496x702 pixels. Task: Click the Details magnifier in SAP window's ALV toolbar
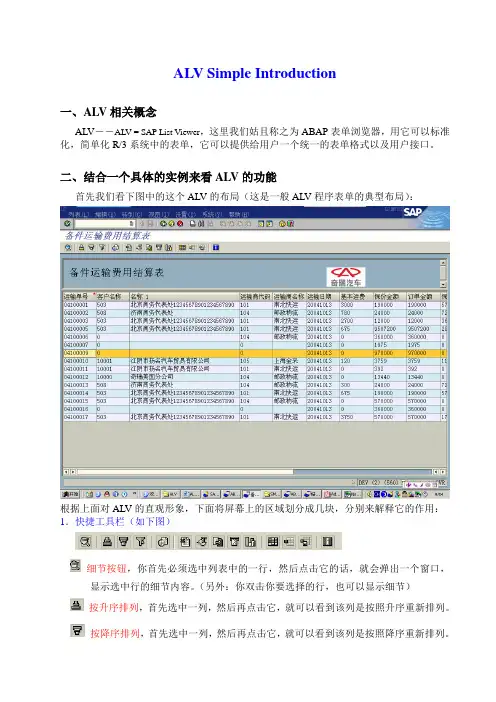(68, 248)
